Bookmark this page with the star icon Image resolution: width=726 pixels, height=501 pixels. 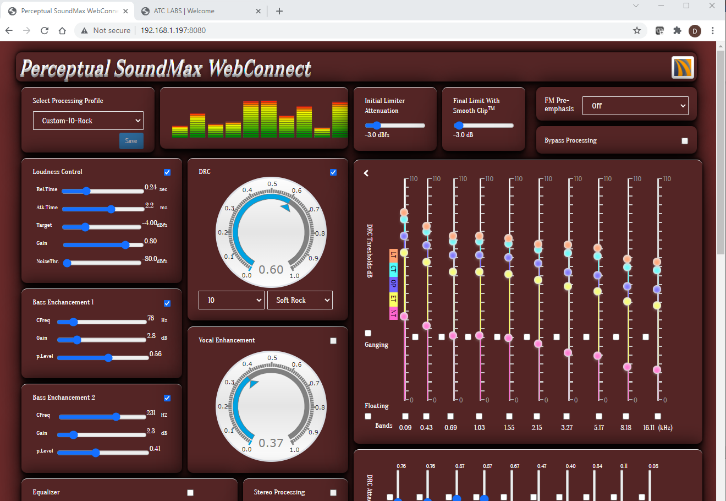tap(637, 31)
